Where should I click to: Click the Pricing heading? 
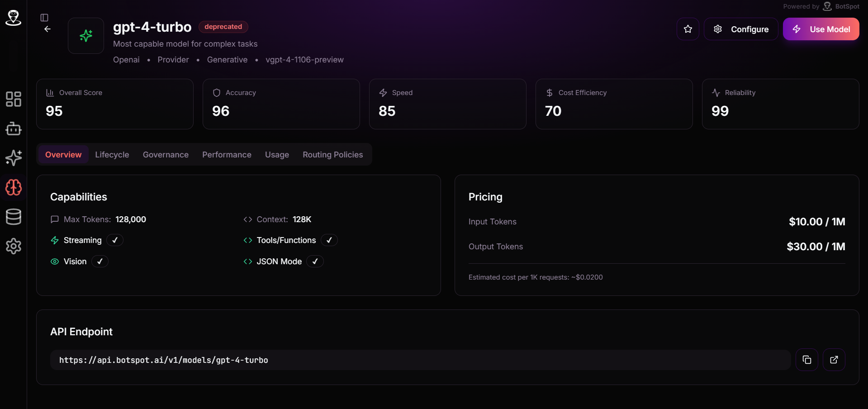pyautogui.click(x=485, y=197)
